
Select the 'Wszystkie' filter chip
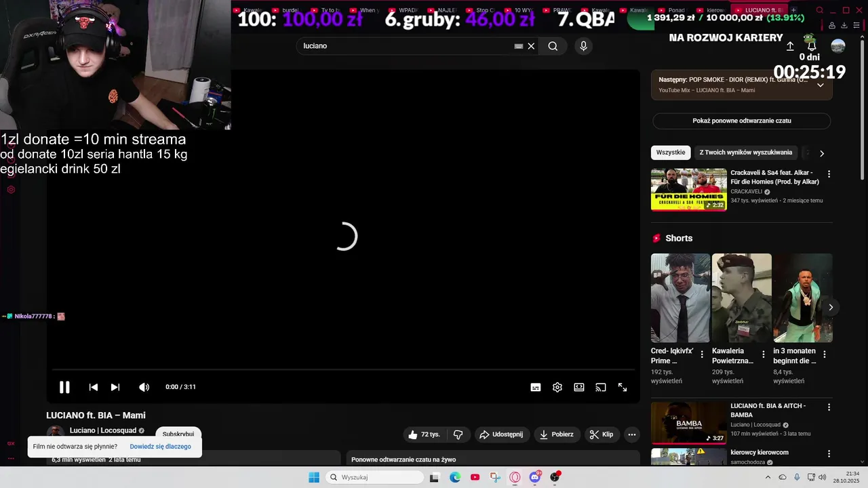671,152
